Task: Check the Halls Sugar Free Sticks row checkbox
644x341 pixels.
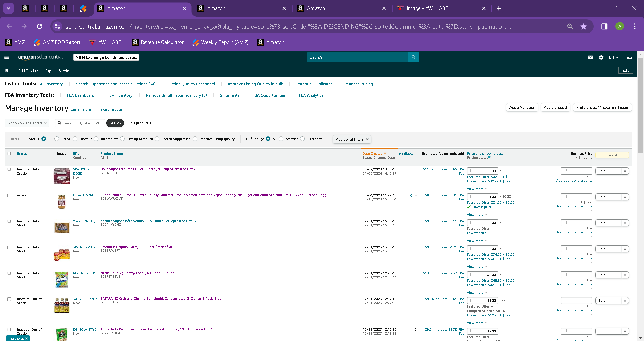Action: (x=9, y=169)
